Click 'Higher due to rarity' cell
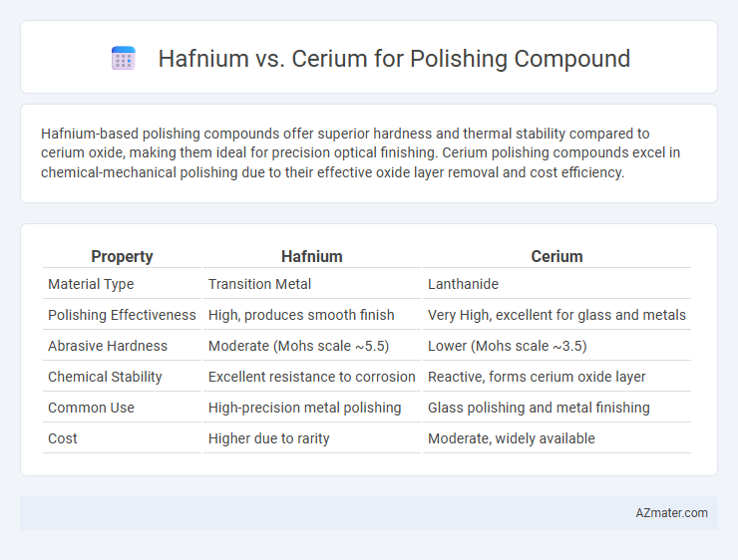 point(268,438)
